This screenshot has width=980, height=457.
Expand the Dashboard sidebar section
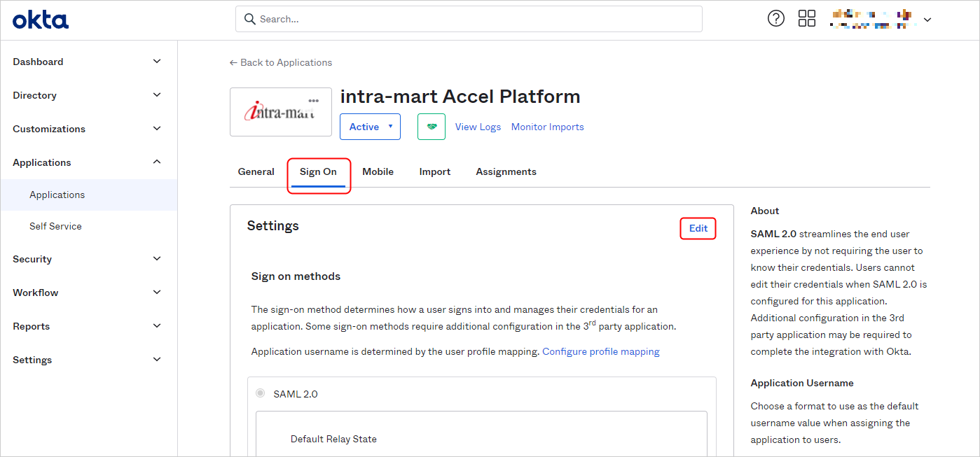point(88,62)
